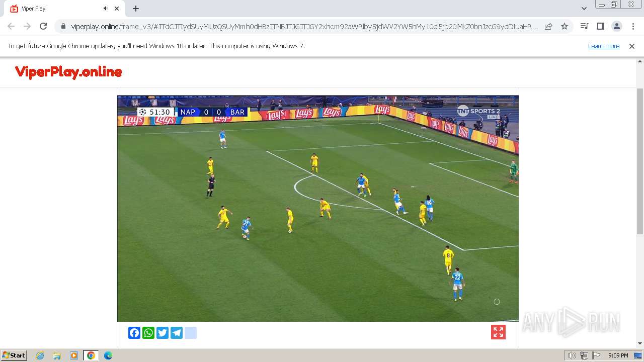The width and height of the screenshot is (644, 362).
Task: Launch Microsoft Edge from taskbar
Action: click(x=108, y=355)
